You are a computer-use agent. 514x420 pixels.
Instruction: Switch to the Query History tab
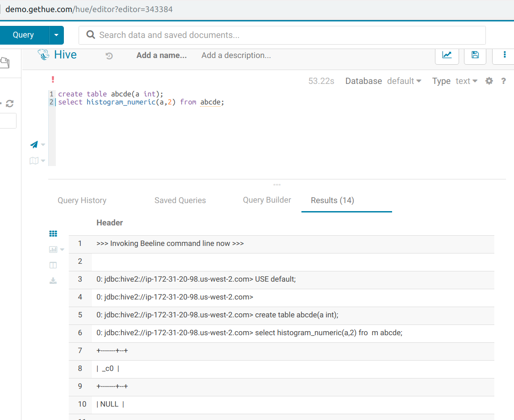[x=82, y=200]
